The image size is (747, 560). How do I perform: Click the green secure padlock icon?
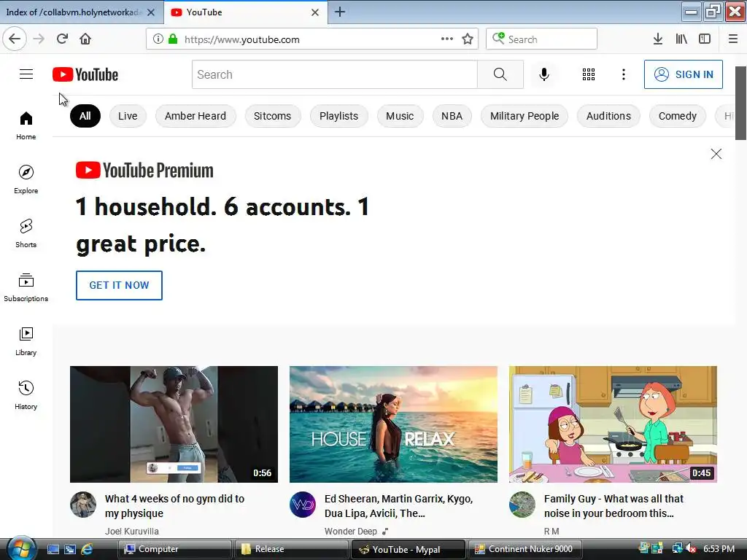point(173,39)
